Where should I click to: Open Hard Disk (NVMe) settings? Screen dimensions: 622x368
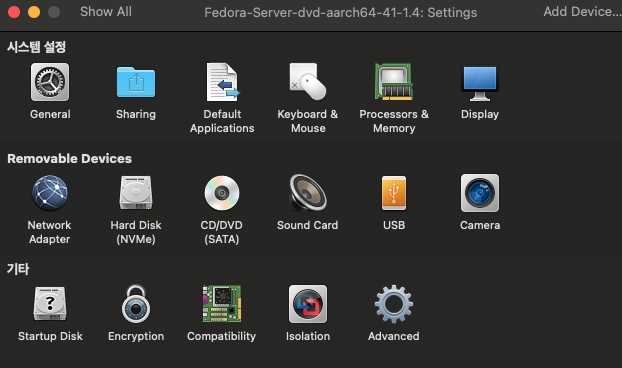[136, 193]
